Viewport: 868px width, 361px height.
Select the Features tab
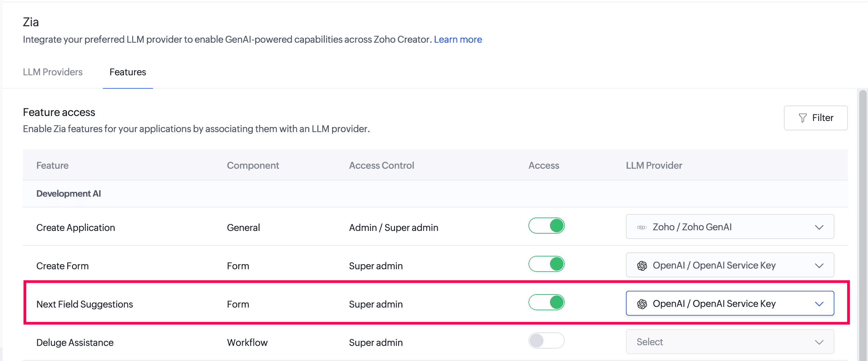(128, 72)
